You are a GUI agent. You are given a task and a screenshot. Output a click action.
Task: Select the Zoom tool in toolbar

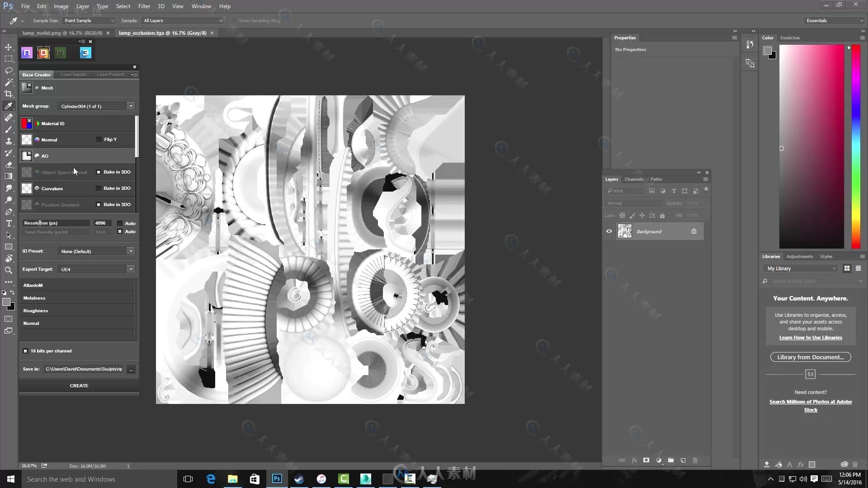coord(9,271)
